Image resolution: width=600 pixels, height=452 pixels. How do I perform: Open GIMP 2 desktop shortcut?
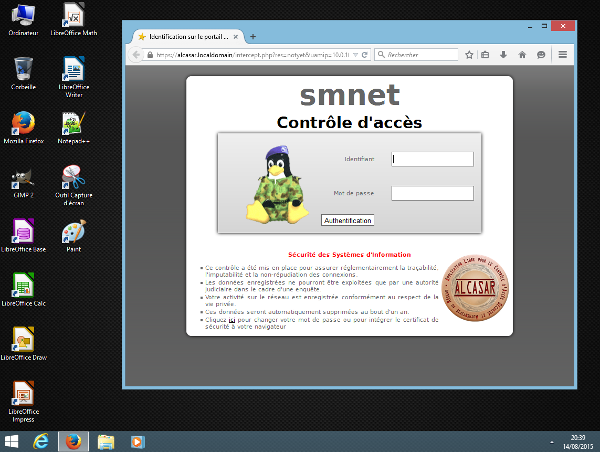point(23,182)
